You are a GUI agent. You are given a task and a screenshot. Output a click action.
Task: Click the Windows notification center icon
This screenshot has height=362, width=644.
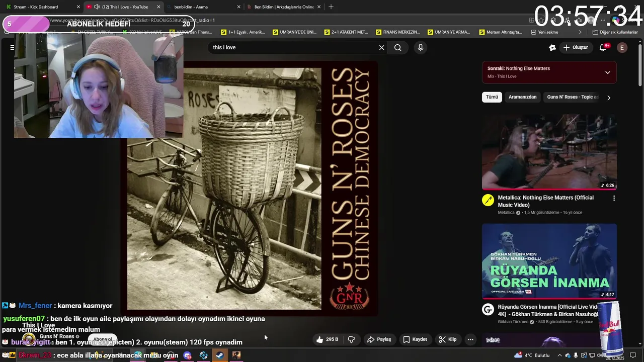(633, 355)
